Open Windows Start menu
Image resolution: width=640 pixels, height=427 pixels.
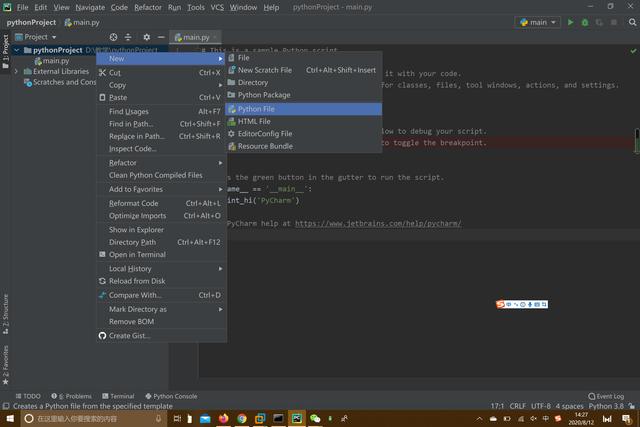click(x=10, y=419)
